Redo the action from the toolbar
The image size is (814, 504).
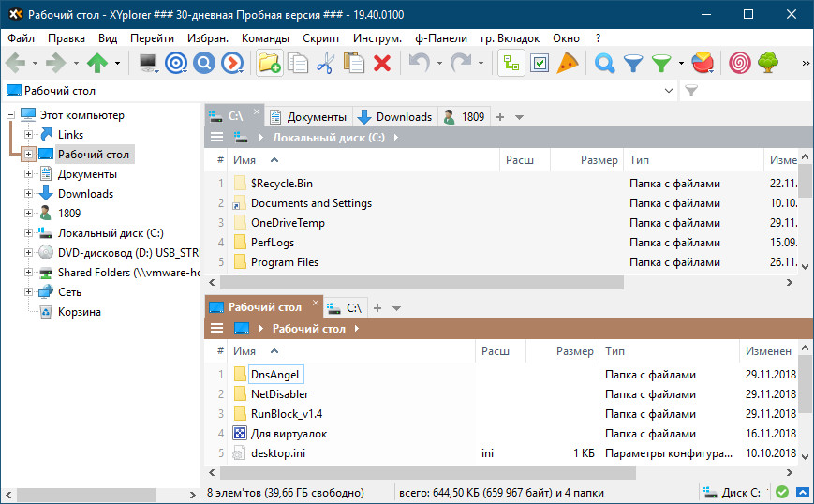coord(461,64)
